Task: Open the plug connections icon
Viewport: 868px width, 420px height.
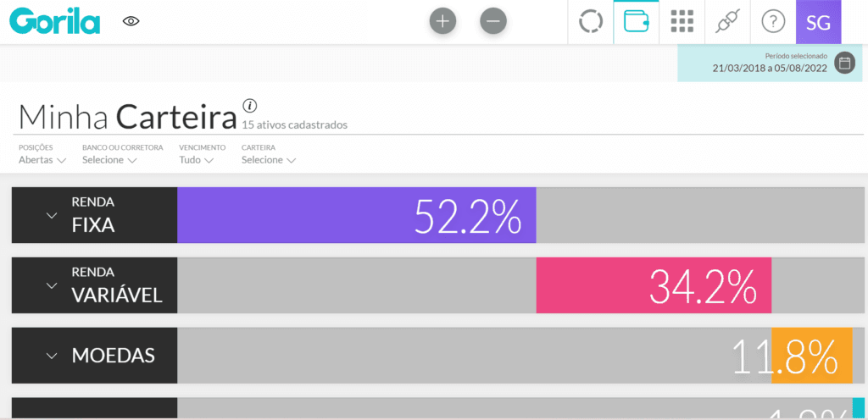Action: pyautogui.click(x=727, y=22)
